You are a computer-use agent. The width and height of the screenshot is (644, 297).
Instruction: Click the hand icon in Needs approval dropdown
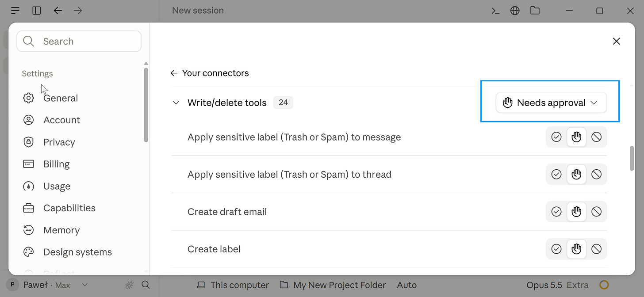(508, 103)
